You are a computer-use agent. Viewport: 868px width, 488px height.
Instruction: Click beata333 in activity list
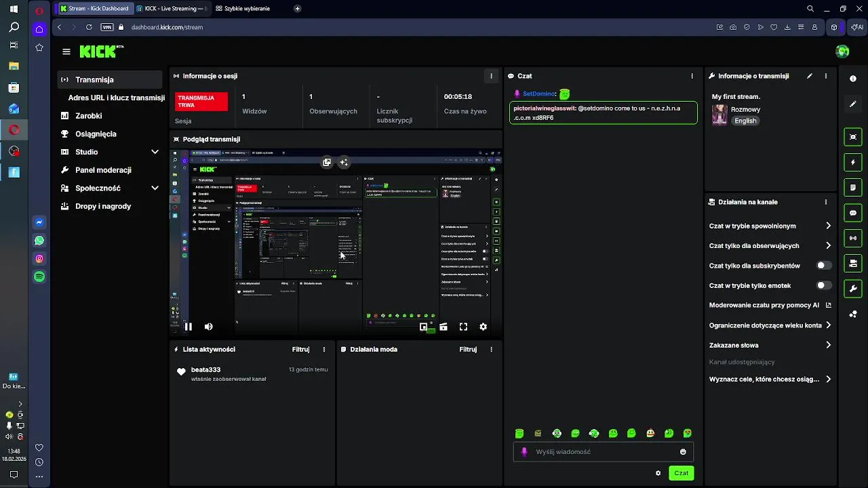(205, 370)
